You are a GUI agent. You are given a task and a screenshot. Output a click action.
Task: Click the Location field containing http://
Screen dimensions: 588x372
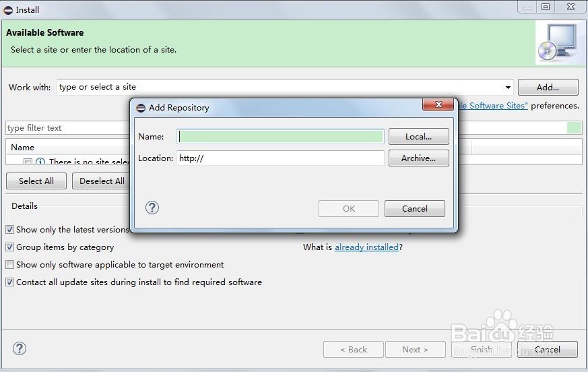click(x=280, y=158)
